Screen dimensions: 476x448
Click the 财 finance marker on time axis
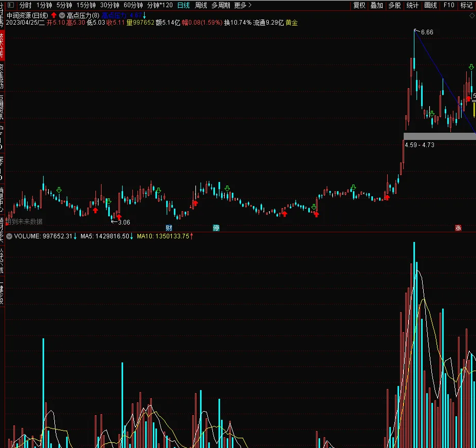click(169, 228)
